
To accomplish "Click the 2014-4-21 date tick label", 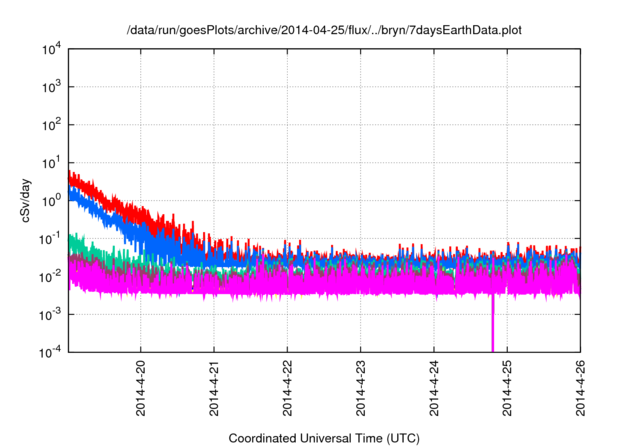I will (x=214, y=388).
